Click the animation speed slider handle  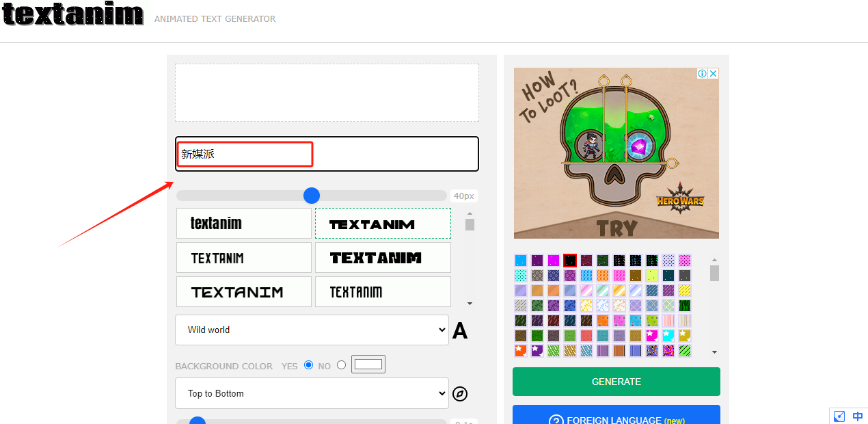point(198,421)
